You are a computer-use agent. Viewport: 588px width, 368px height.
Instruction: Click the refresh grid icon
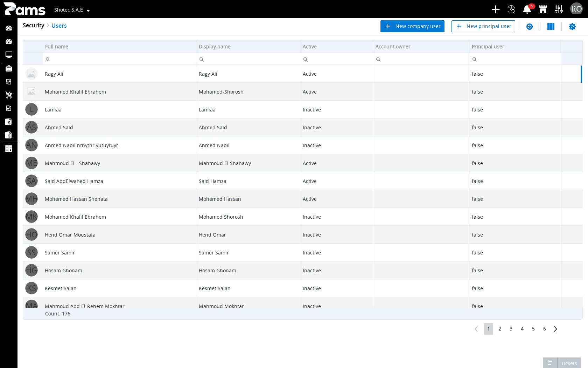pyautogui.click(x=530, y=27)
